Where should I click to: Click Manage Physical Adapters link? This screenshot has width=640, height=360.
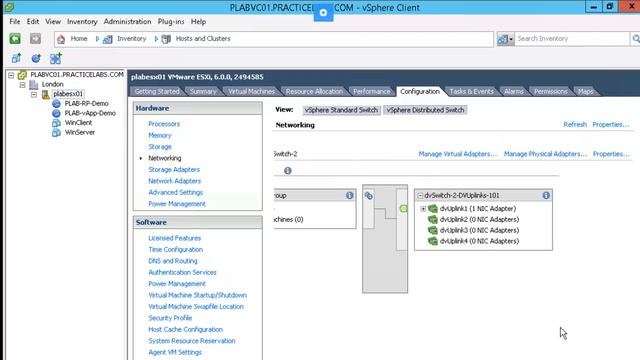click(x=545, y=154)
